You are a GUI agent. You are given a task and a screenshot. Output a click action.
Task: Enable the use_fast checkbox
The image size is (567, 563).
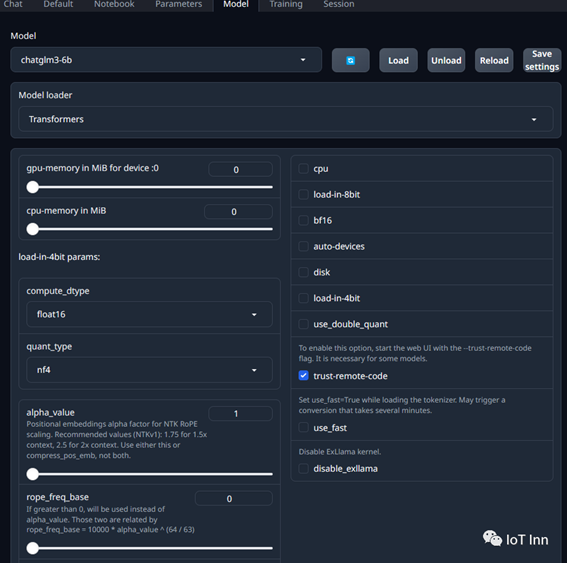(x=303, y=427)
